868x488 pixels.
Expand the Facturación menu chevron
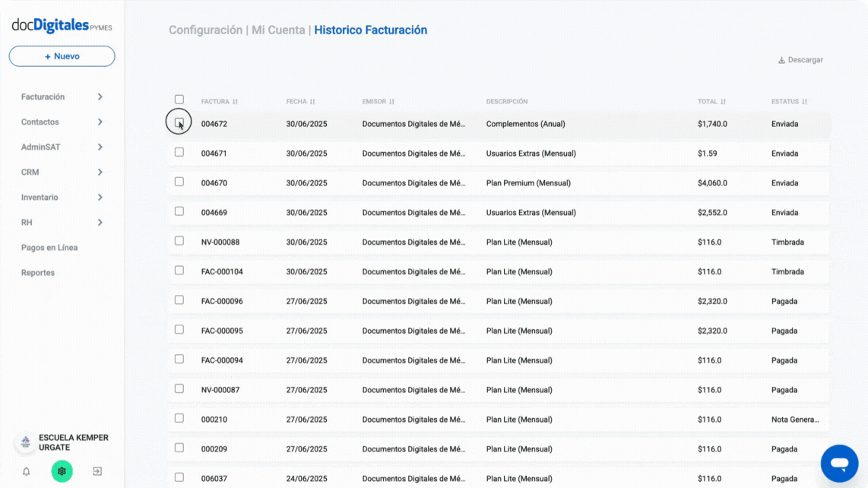click(x=100, y=97)
